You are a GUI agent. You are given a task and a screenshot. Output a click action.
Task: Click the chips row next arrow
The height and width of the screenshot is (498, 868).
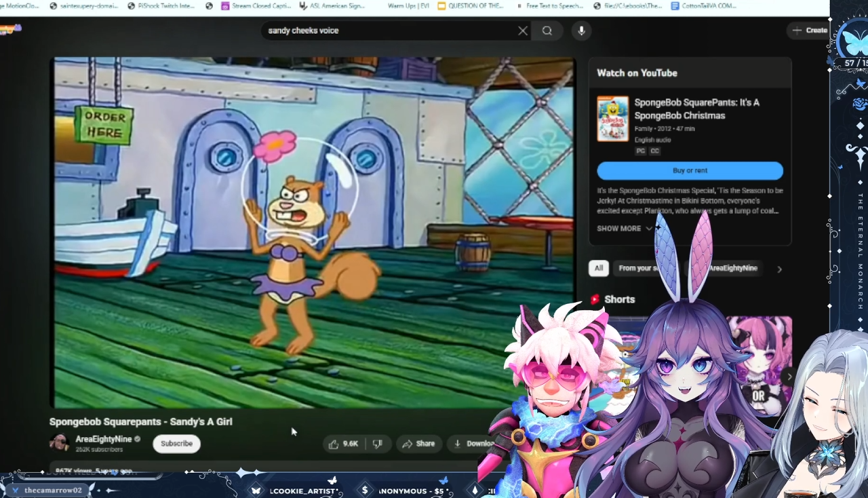click(x=779, y=269)
